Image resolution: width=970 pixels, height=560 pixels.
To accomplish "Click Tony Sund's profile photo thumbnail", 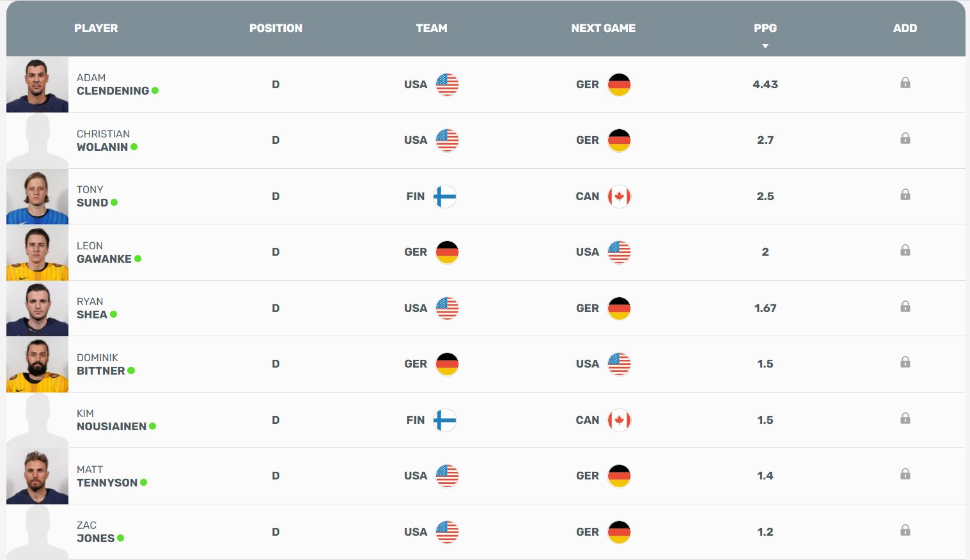I will [x=37, y=196].
